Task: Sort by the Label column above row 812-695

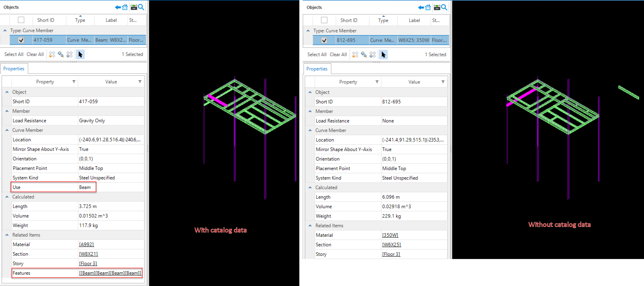Action: click(x=414, y=20)
